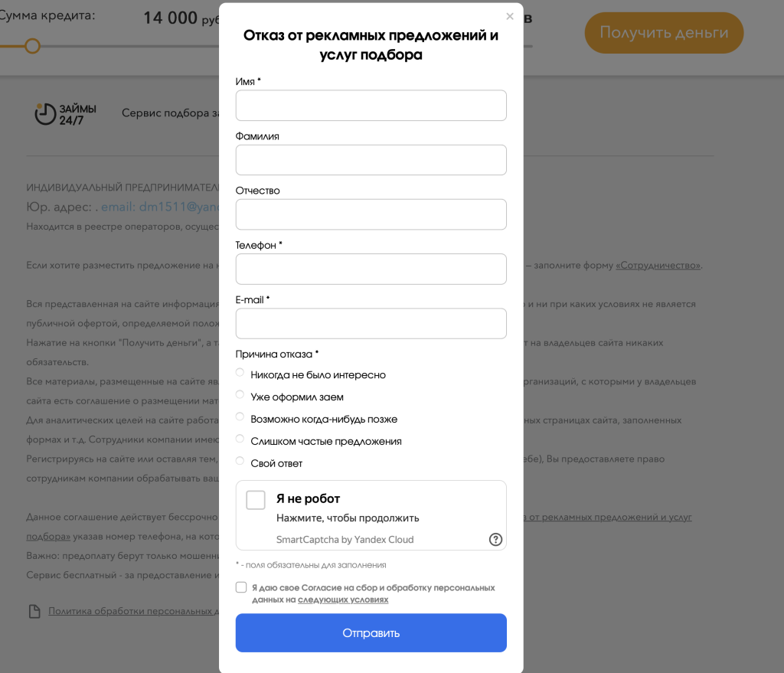Pick "Слишком частые предложения" reason
This screenshot has width=784, height=673.
(240, 439)
